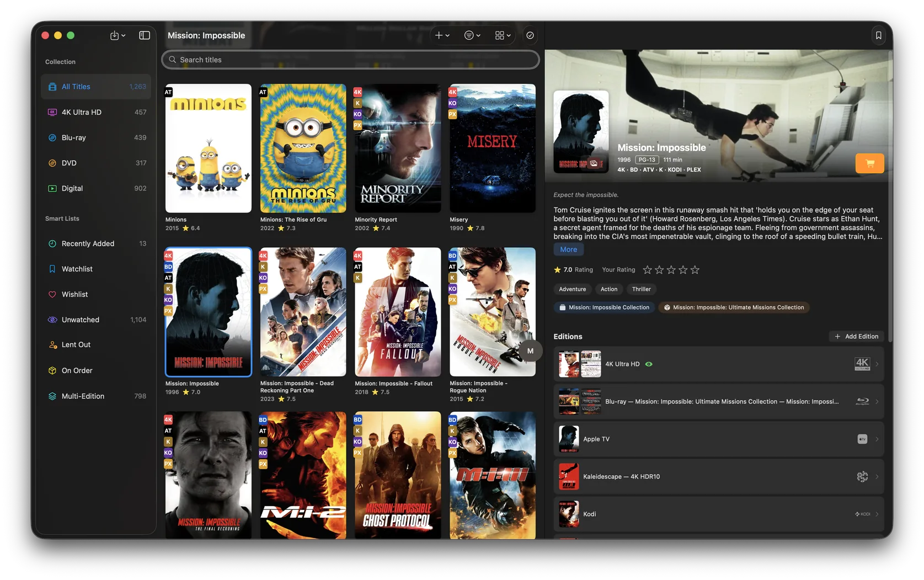
Task: Click the Wishlist heart icon
Action: [x=52, y=294]
